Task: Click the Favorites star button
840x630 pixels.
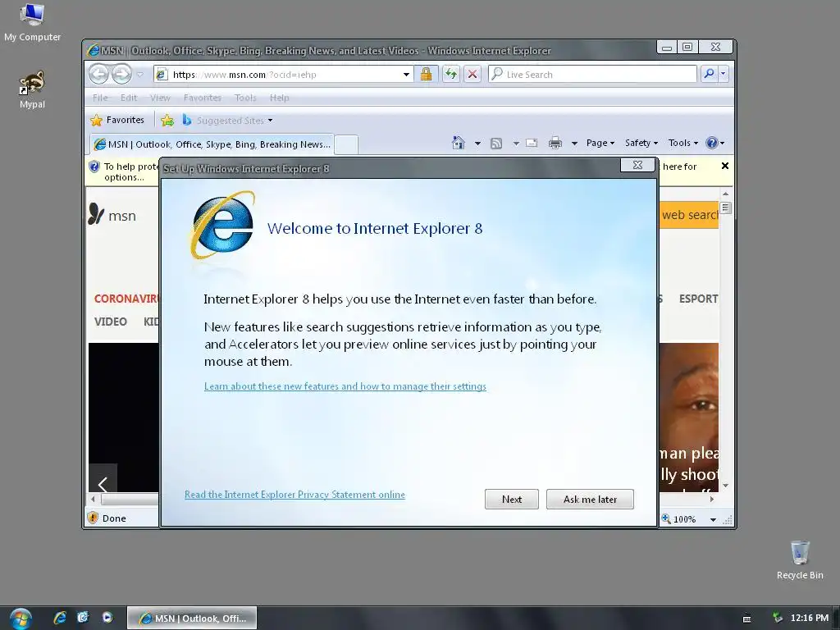Action: 117,120
